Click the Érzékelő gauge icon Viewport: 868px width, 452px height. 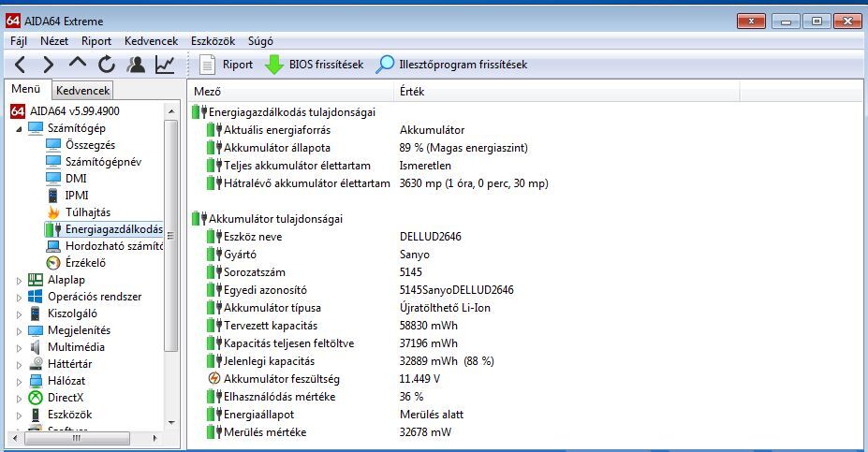53,263
